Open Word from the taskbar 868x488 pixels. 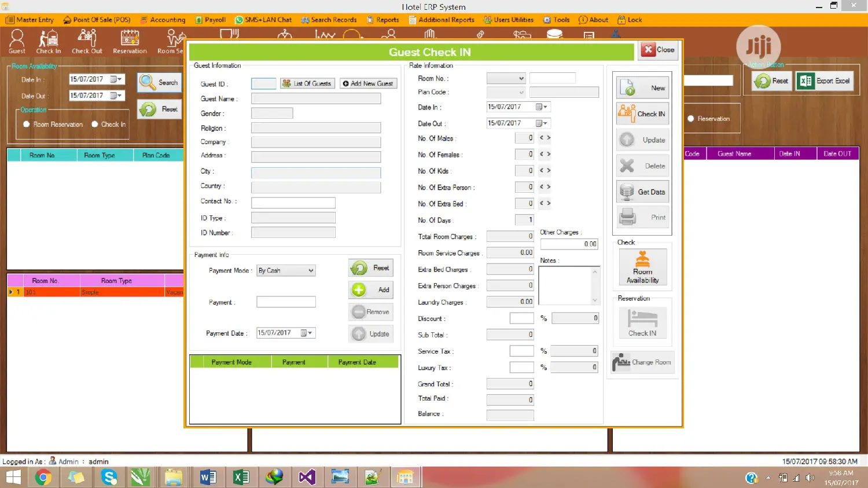click(x=208, y=478)
